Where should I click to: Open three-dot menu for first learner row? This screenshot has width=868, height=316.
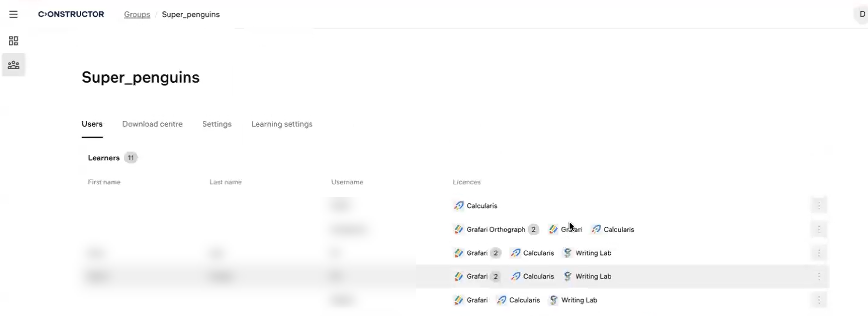point(819,206)
